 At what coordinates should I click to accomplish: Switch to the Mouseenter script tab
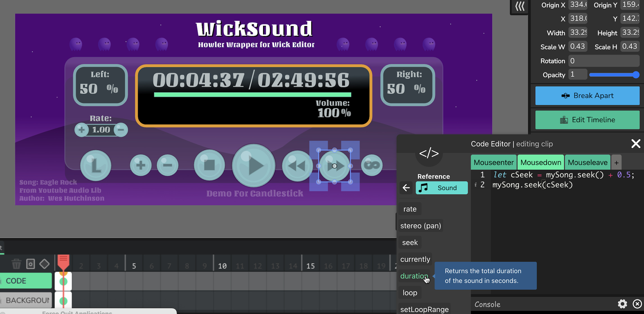click(493, 162)
